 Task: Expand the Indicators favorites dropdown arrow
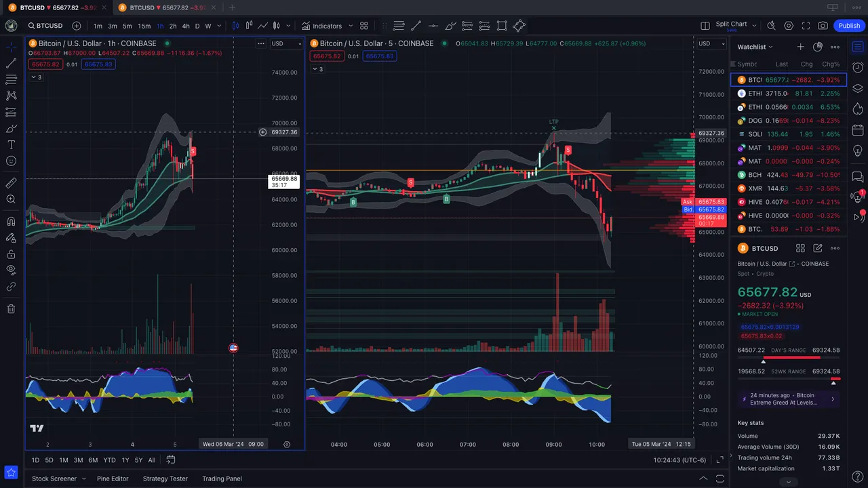(351, 26)
